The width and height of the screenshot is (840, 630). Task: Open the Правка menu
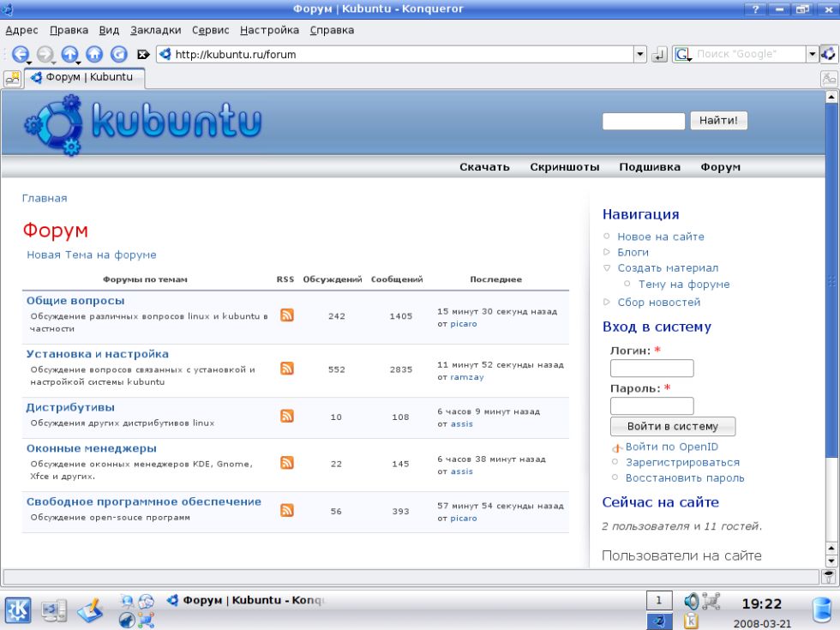tap(69, 30)
